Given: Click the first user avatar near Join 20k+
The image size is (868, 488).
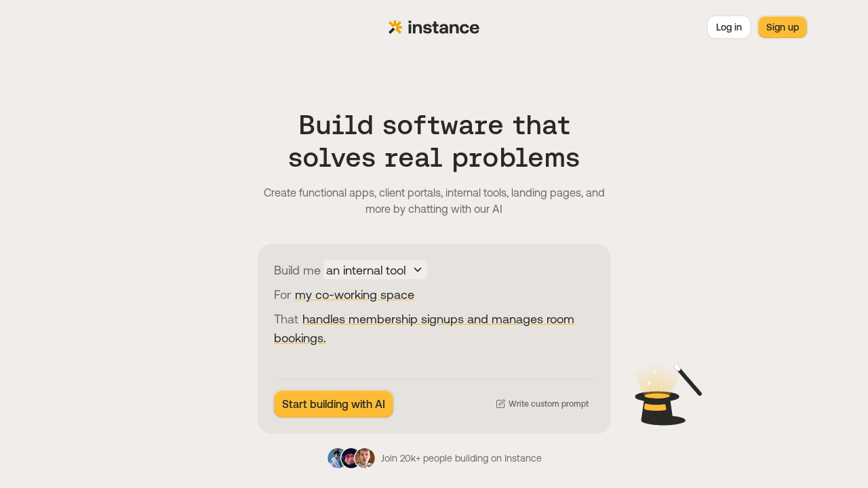Looking at the screenshot, I should (336, 457).
